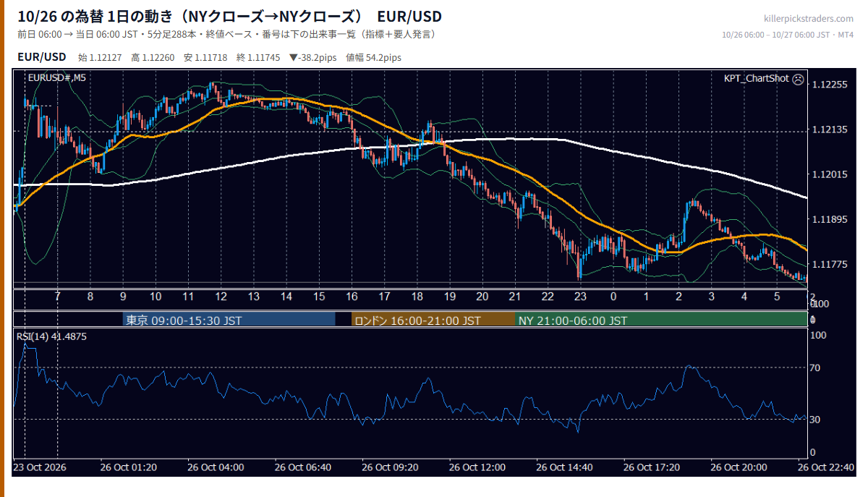Click hour marker 7 on JST axis
Viewport: 868px width, 497px height.
57,297
